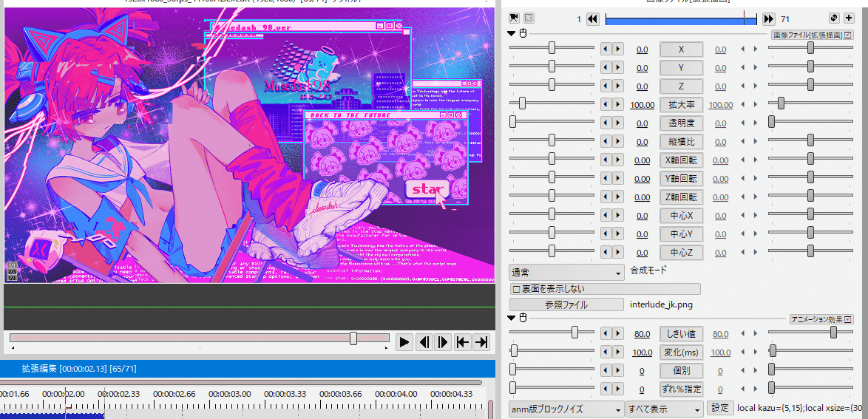The width and height of the screenshot is (868, 419).
Task: Click the timeline horizontal scrollbar
Action: tap(241, 382)
